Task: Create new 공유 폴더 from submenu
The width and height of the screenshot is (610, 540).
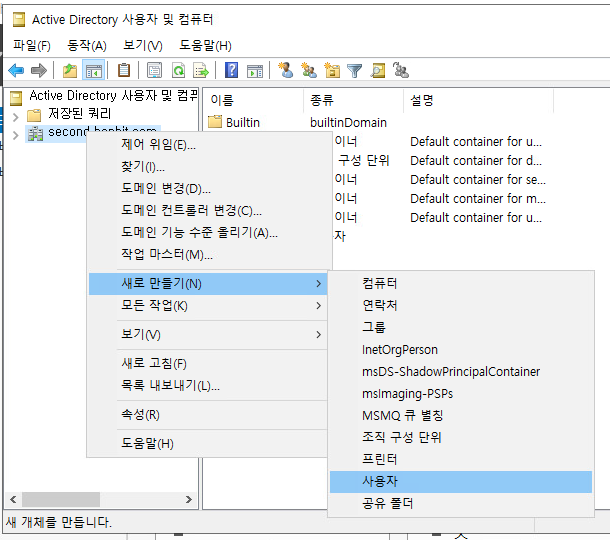Action: coord(461,504)
